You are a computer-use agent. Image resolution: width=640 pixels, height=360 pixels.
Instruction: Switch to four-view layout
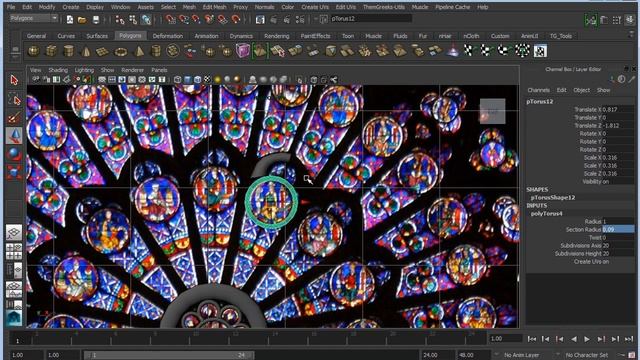point(14,251)
